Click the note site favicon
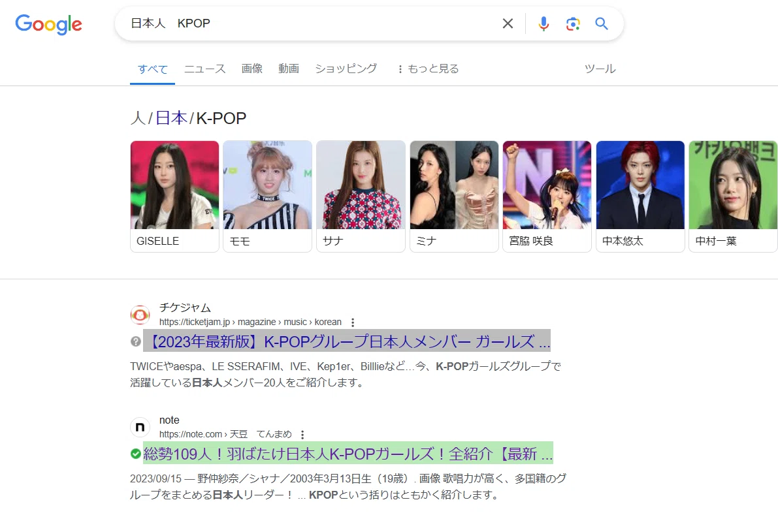This screenshot has width=778, height=532. tap(140, 427)
